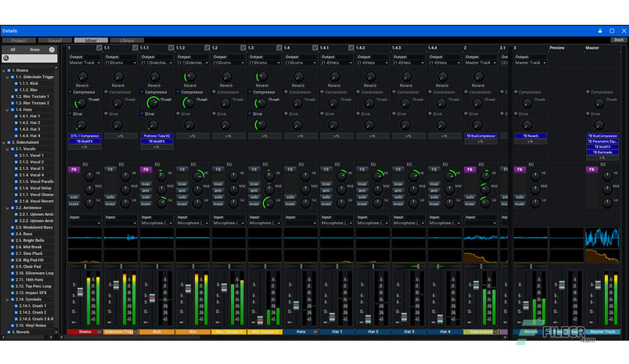
Task: Toggle the Compressor on Drums strip 1
Action: 70,92
